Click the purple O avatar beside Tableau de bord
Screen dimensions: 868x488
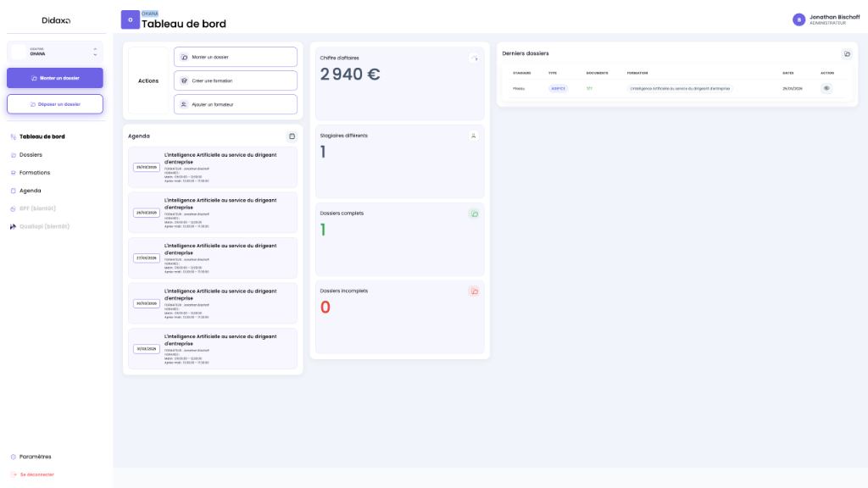(130, 20)
